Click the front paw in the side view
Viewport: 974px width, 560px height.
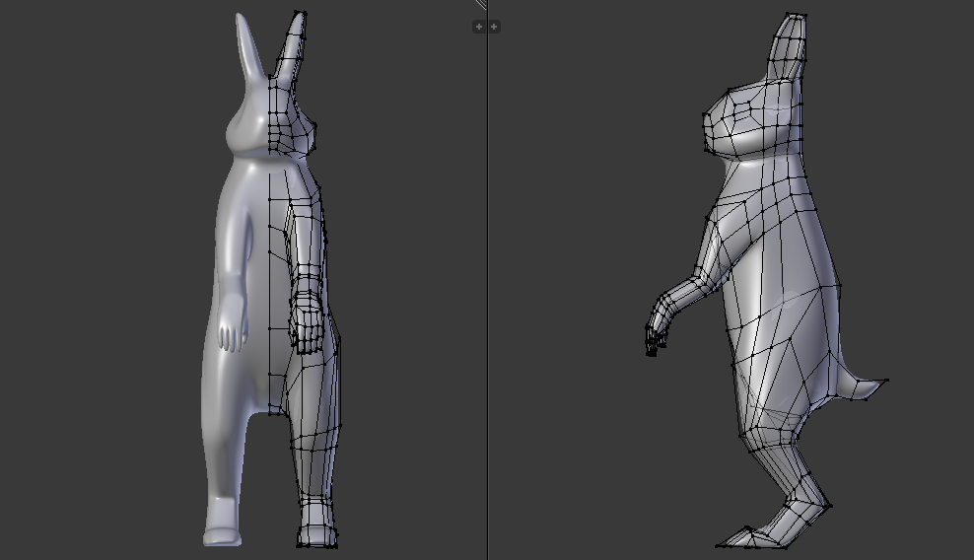[x=654, y=338]
